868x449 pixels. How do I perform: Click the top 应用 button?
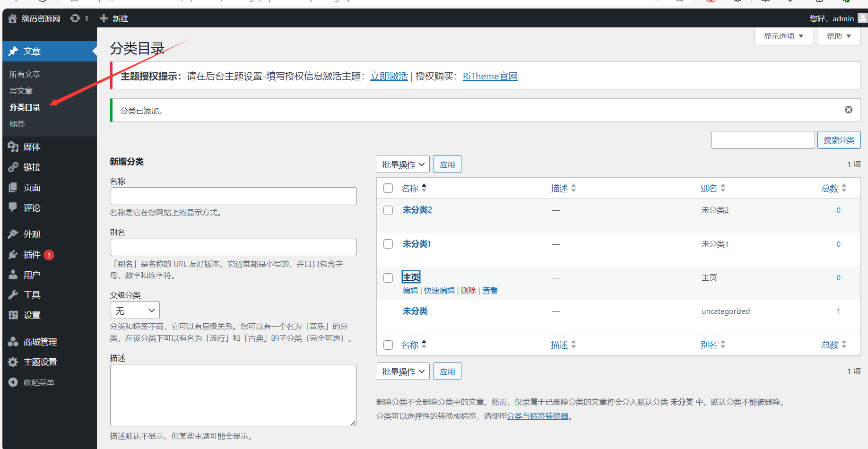(447, 164)
